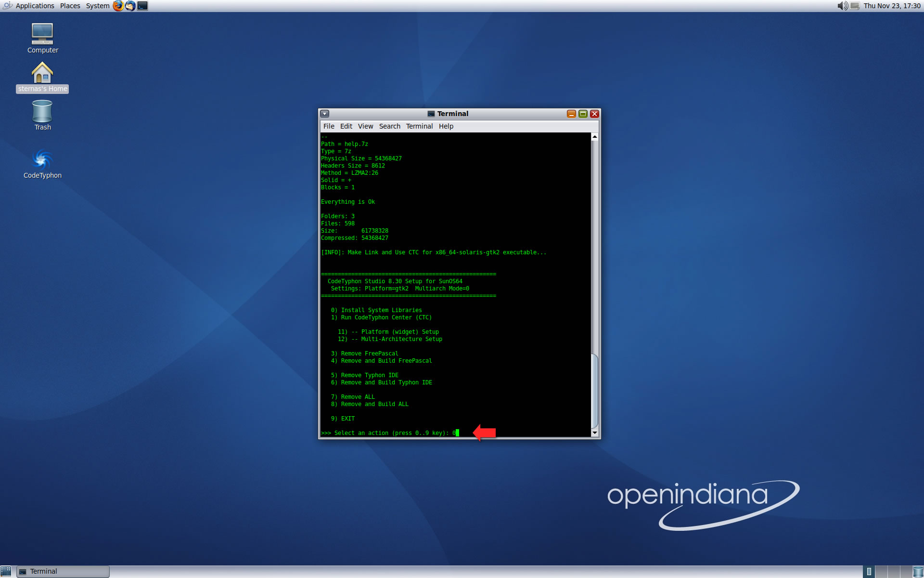Click the show desktop icon in the bottom panel

pyautogui.click(x=6, y=571)
